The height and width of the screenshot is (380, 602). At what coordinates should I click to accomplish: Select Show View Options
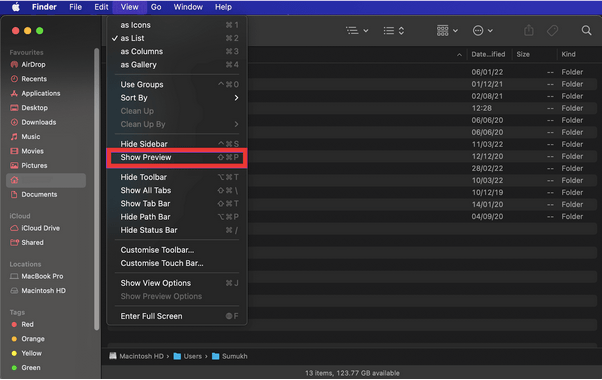click(x=177, y=283)
